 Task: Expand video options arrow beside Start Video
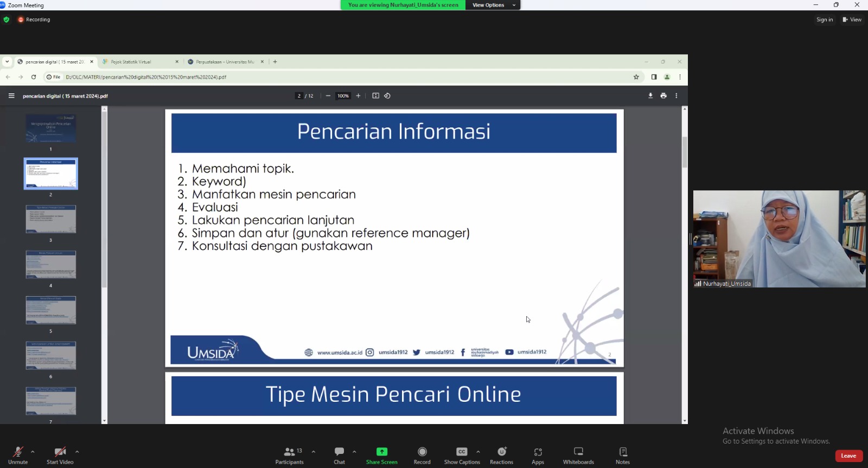77,451
